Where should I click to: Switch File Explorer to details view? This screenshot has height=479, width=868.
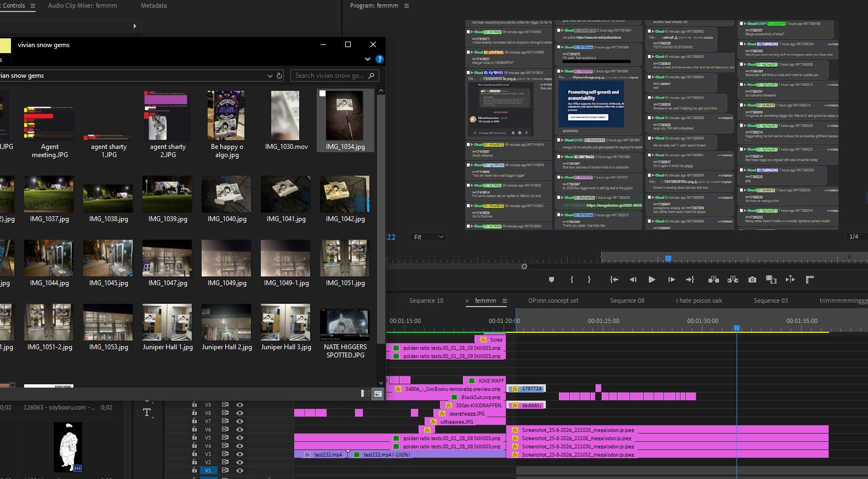[366, 394]
